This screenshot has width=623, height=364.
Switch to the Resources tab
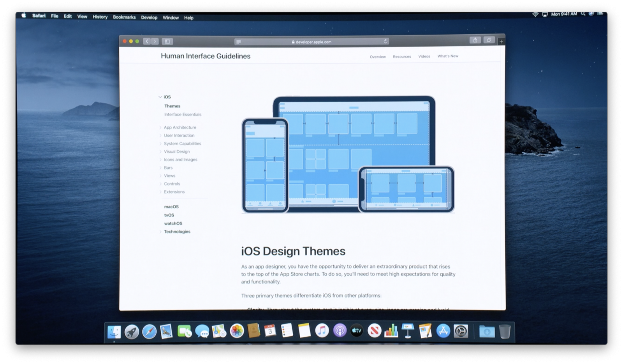click(402, 56)
